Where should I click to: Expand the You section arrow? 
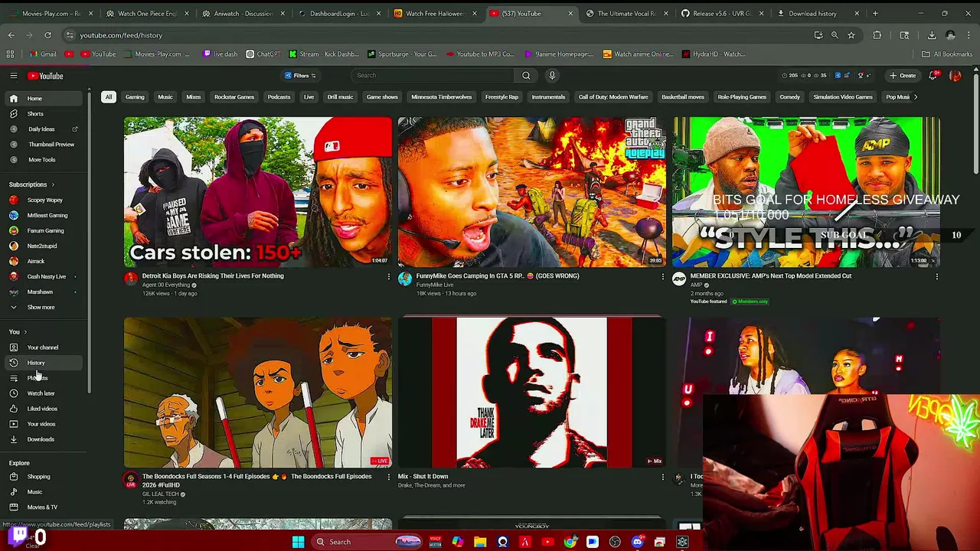[25, 332]
